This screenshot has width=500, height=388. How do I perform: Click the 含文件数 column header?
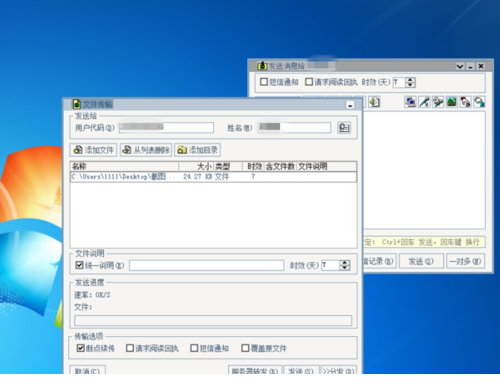(280, 166)
